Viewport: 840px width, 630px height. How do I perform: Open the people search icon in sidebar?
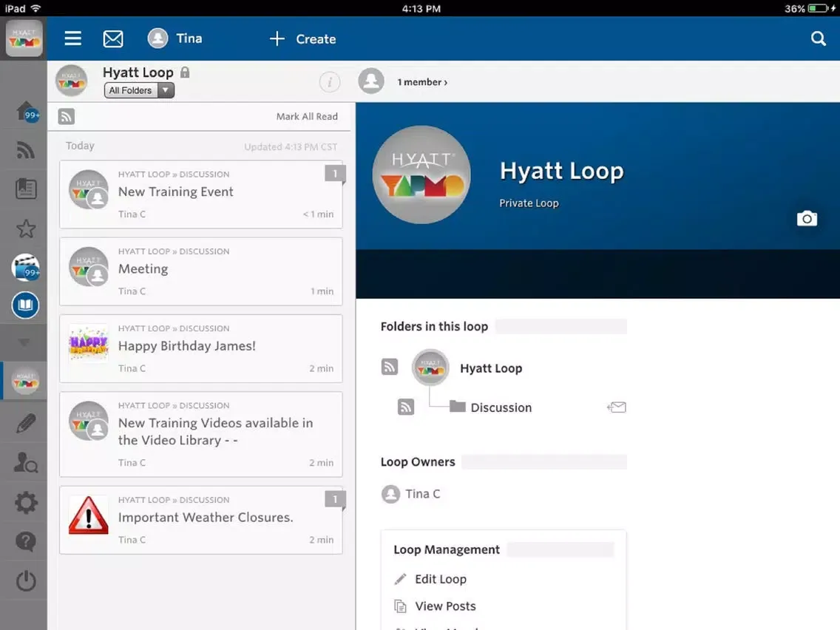coord(26,462)
